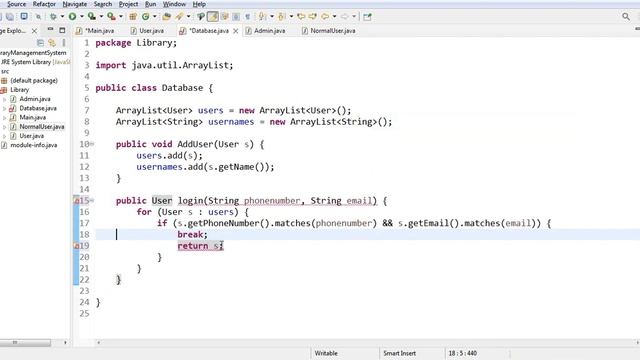Switch to the Admin.java editor tab

[x=265, y=31]
